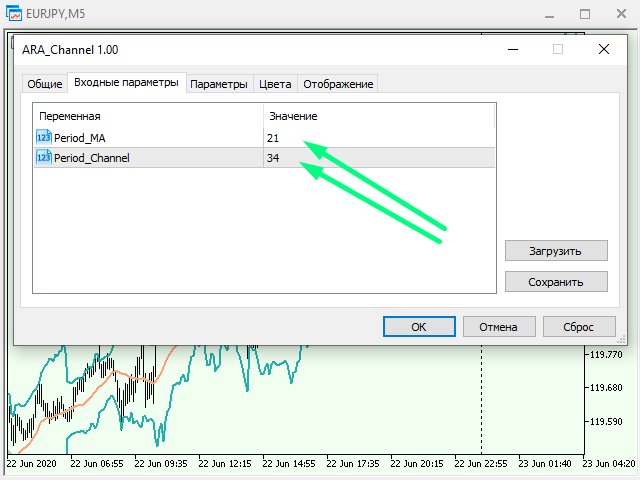Select the Period_Channel value 34
Image resolution: width=640 pixels, height=480 pixels.
[x=273, y=158]
